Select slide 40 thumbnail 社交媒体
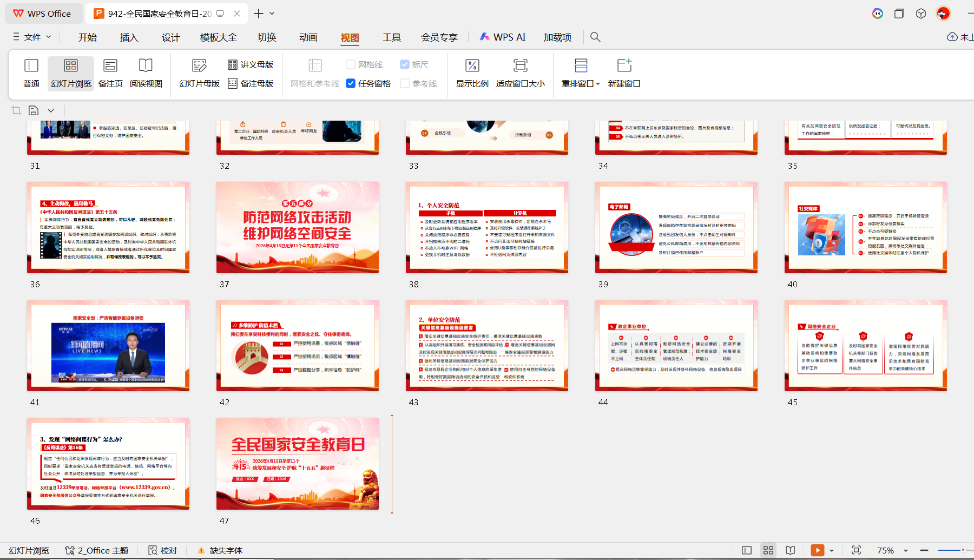 [866, 227]
